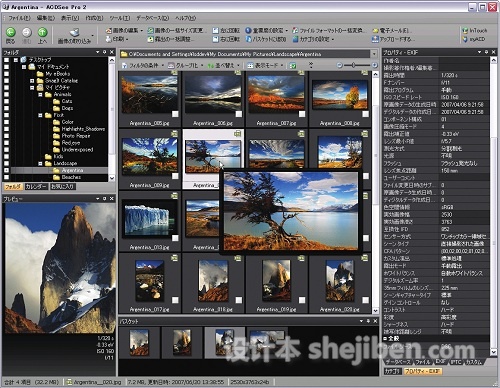Image resolution: width=500 pixels, height=388 pixels.
Task: Click the green Up folder arrow
Action: 42,32
